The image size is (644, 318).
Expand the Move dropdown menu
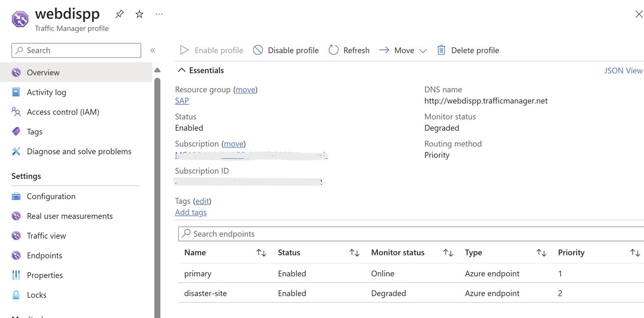tap(423, 51)
